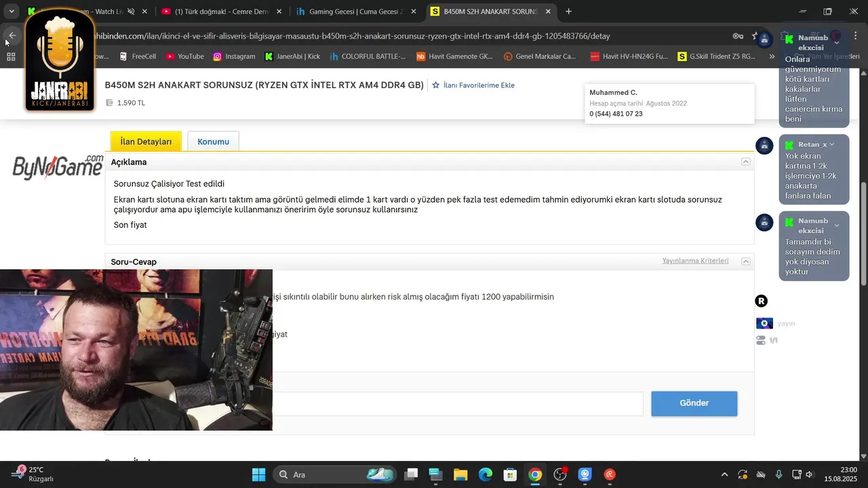Open the JanerAbi | Kick bookmark
The image size is (868, 488).
tap(292, 56)
